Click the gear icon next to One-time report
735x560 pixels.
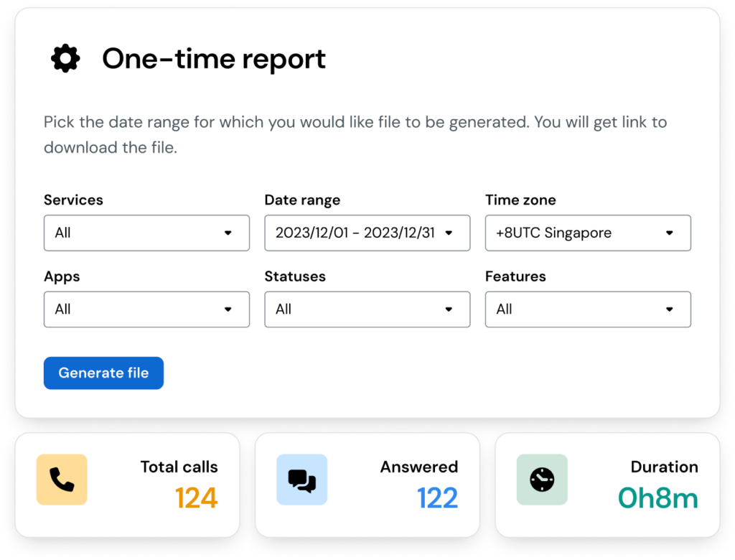pos(65,58)
